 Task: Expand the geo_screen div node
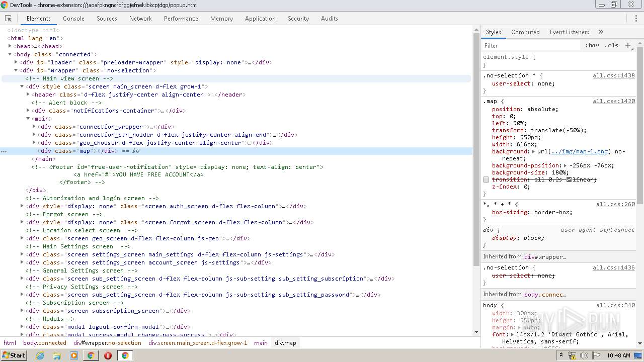coord(22,238)
